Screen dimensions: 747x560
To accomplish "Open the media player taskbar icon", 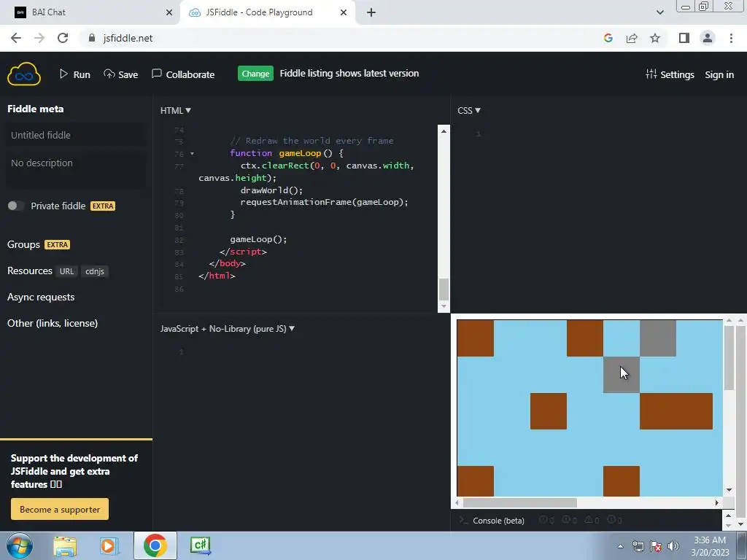I will click(109, 546).
